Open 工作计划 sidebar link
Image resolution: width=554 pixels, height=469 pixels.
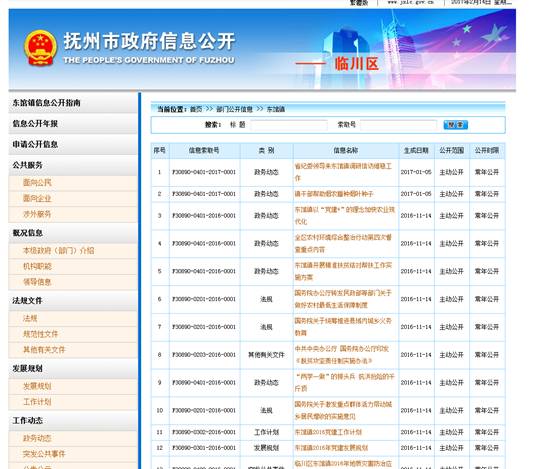click(37, 402)
